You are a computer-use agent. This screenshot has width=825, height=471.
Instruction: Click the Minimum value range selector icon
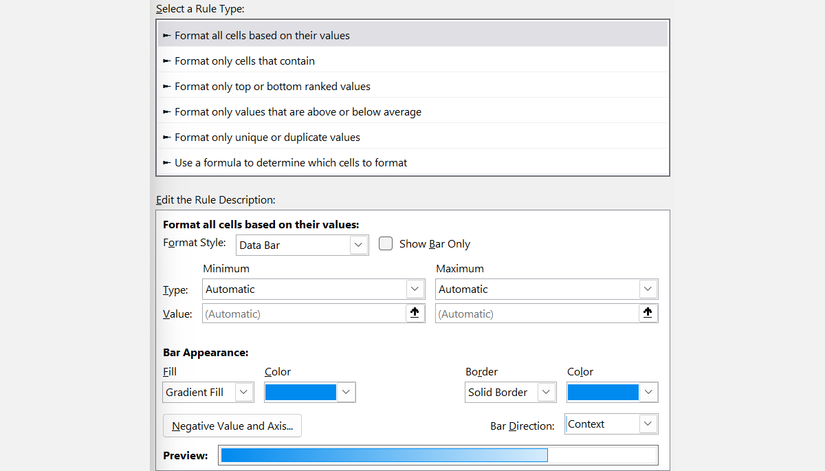(x=415, y=313)
